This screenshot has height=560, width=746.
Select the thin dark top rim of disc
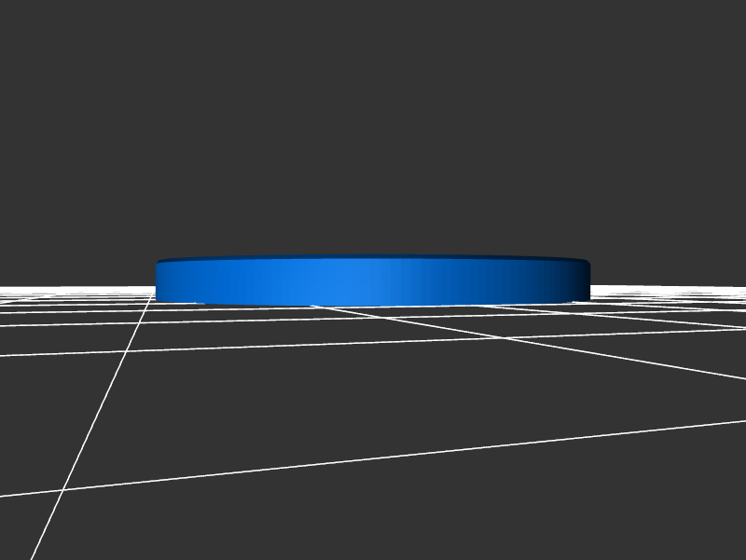373,258
